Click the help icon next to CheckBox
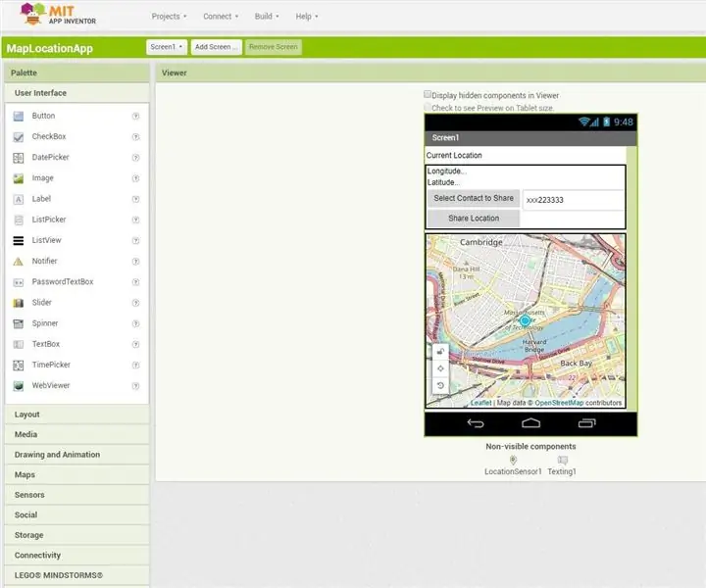The width and height of the screenshot is (706, 588). 135,137
